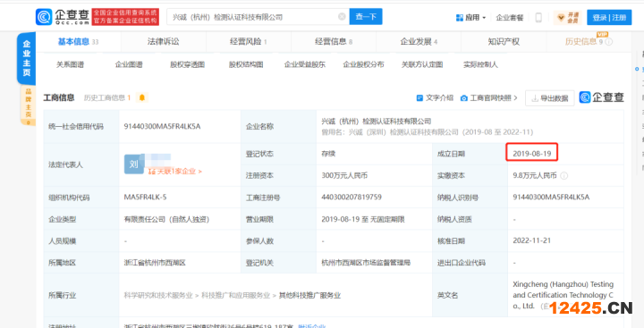Click the mobile phone icon in header
The width and height of the screenshot is (644, 328).
pyautogui.click(x=538, y=18)
